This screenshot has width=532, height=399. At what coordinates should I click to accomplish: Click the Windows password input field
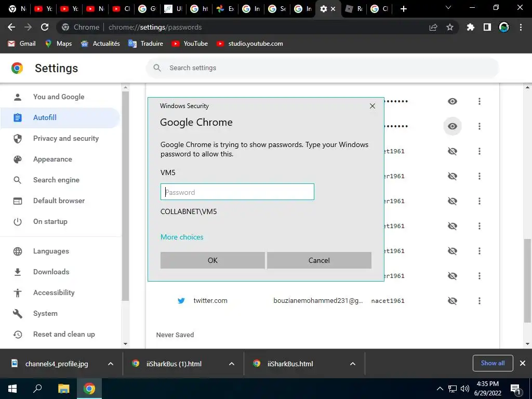237,192
